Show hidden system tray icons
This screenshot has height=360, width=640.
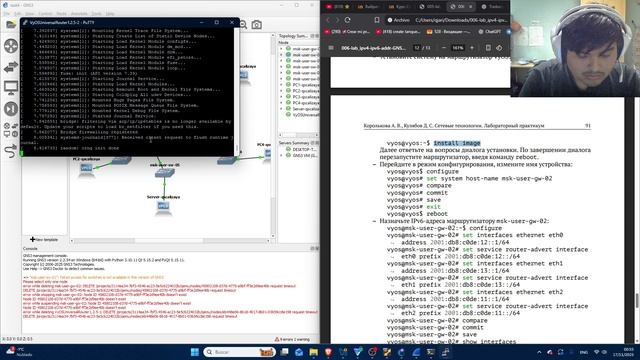coord(539,352)
